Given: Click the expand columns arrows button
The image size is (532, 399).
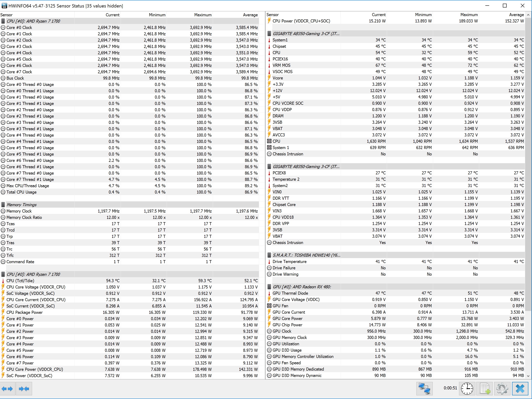Looking at the screenshot, I should tap(7, 388).
